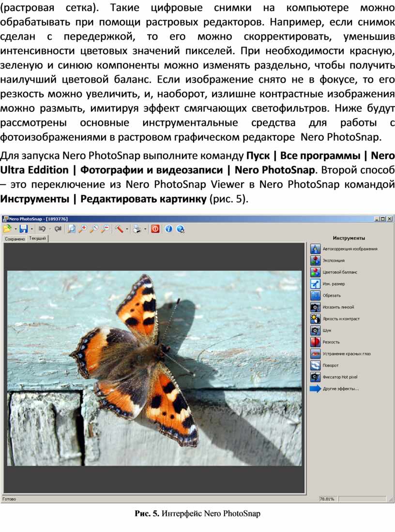Switch to the Сохранено tab
The width and height of the screenshot is (395, 532).
point(15,239)
